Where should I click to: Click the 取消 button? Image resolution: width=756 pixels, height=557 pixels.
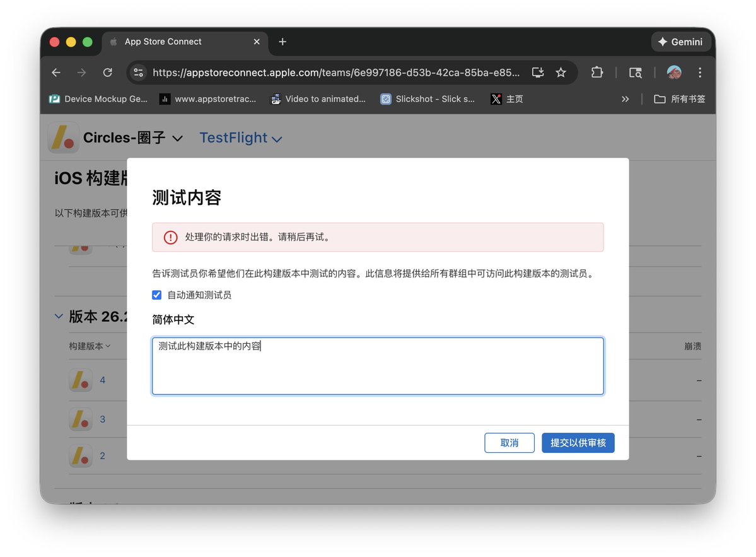[x=509, y=443]
